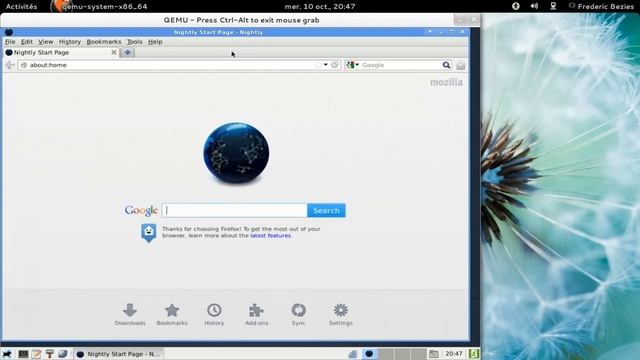The height and width of the screenshot is (360, 640).
Task: Open the Downloads launcher icon
Action: (130, 310)
